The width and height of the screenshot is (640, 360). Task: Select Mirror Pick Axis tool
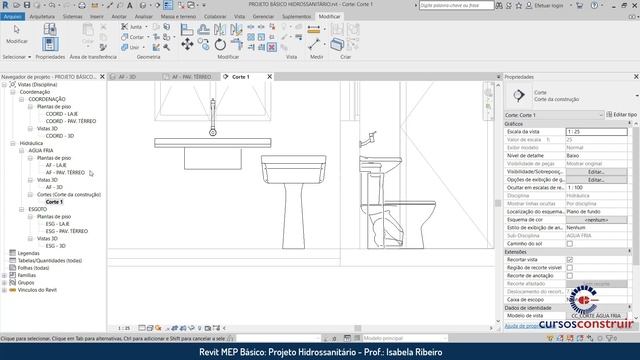[220, 29]
